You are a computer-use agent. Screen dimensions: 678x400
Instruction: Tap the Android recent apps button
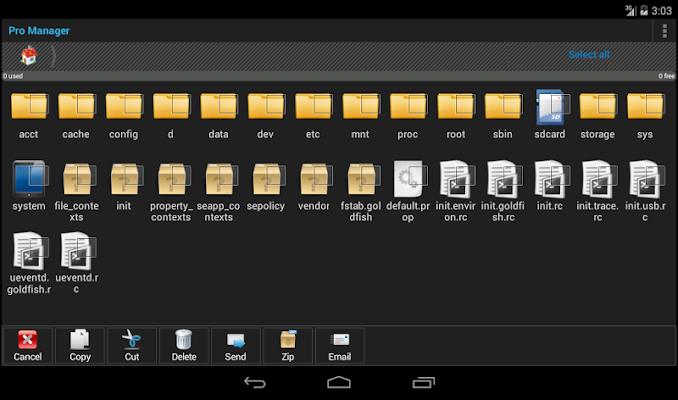click(423, 382)
